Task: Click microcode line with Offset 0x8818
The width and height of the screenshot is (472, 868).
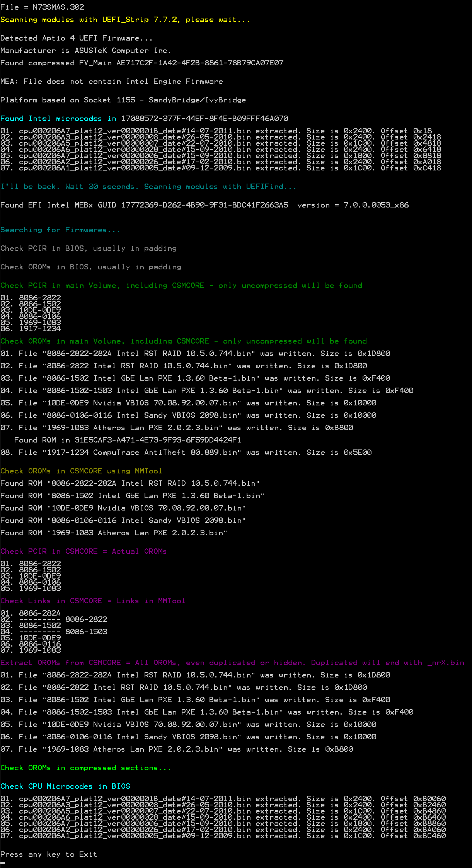Action: coord(221,156)
